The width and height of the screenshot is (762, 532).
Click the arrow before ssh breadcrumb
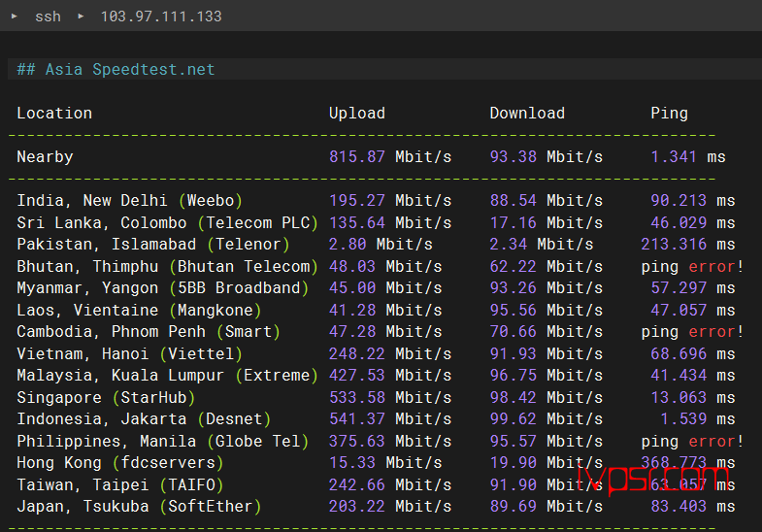15,17
